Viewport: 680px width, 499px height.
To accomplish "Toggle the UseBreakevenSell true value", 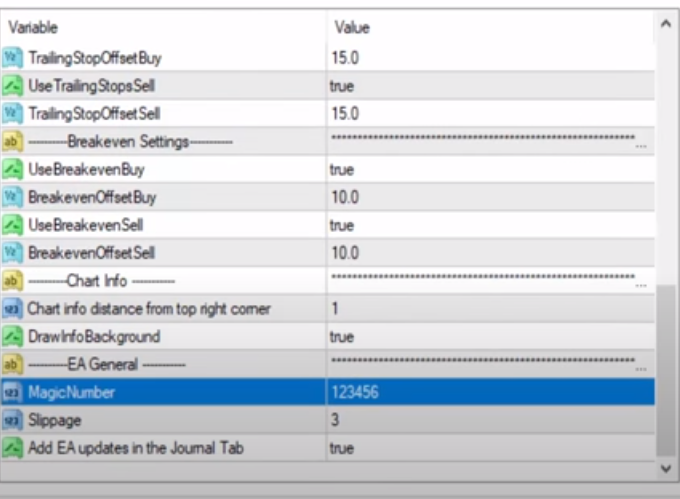I will coord(342,226).
